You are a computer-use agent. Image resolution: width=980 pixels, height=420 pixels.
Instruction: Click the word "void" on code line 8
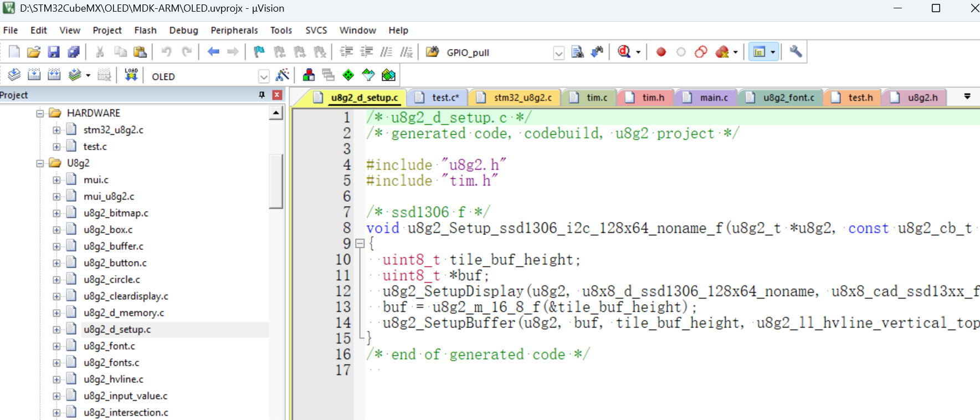pos(383,228)
